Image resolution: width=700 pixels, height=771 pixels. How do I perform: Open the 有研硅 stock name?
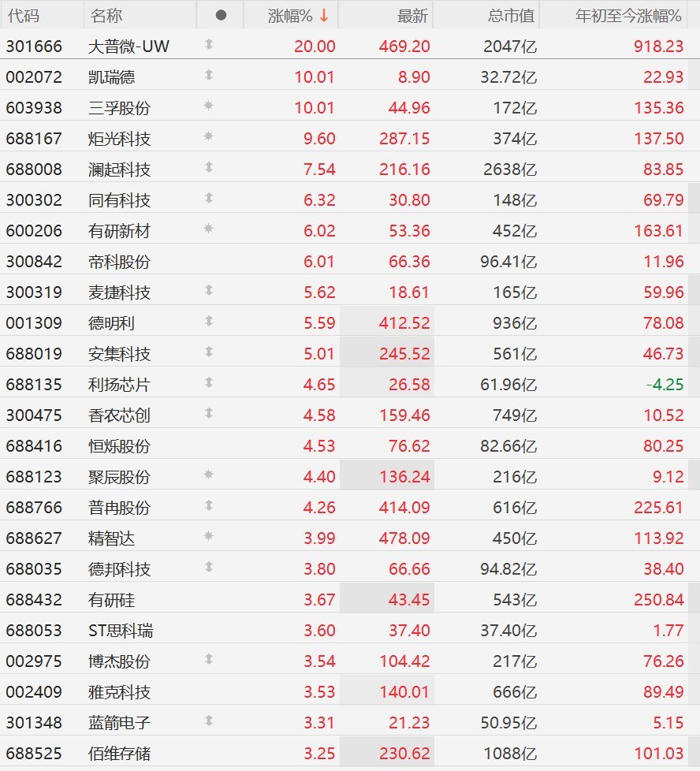112,599
